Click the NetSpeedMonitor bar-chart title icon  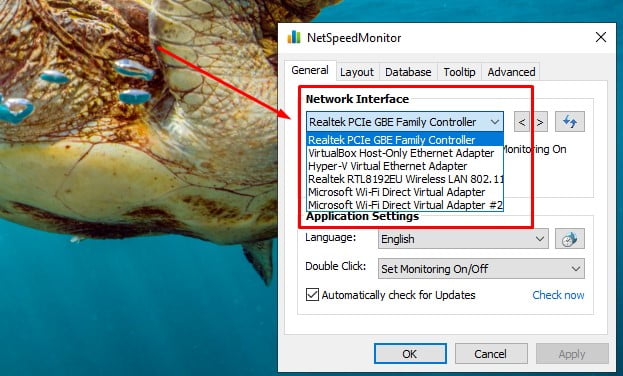click(x=294, y=37)
